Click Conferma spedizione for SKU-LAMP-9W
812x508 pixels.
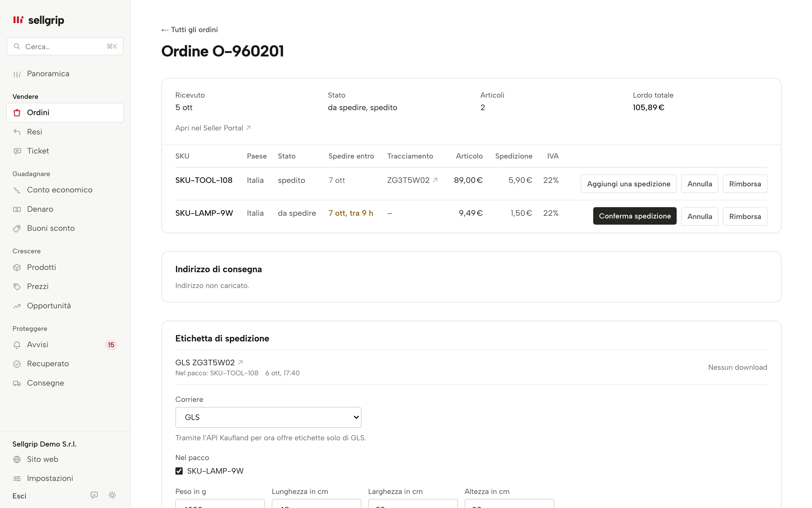[x=635, y=216]
